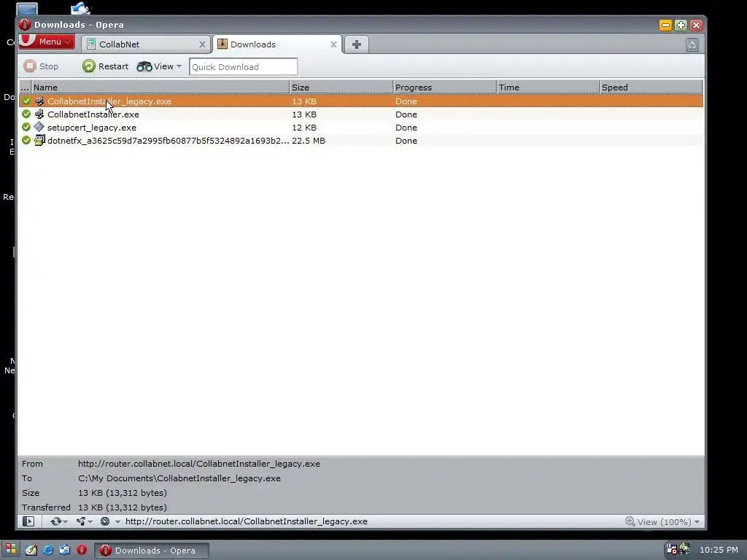The width and height of the screenshot is (747, 560).
Task: Select setupcert_legacy.exe download row
Action: pyautogui.click(x=361, y=128)
